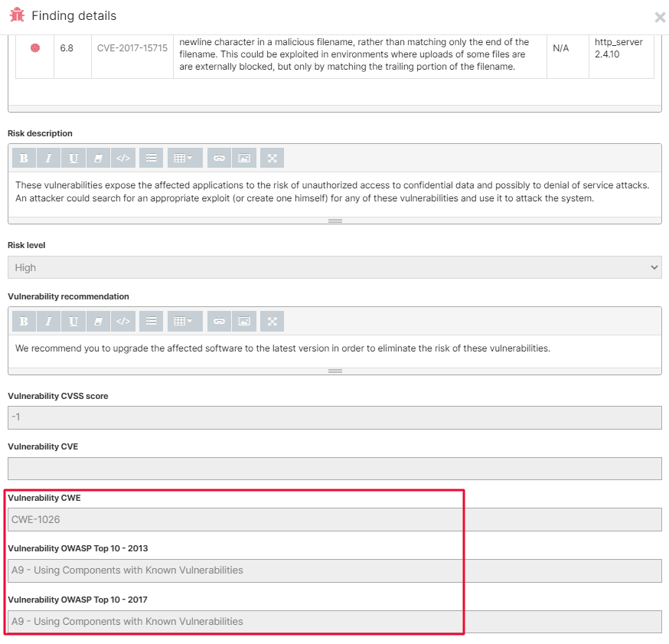Screen dimensions: 669x644
Task: Click the resize grip under Risk description editor
Action: [x=334, y=221]
